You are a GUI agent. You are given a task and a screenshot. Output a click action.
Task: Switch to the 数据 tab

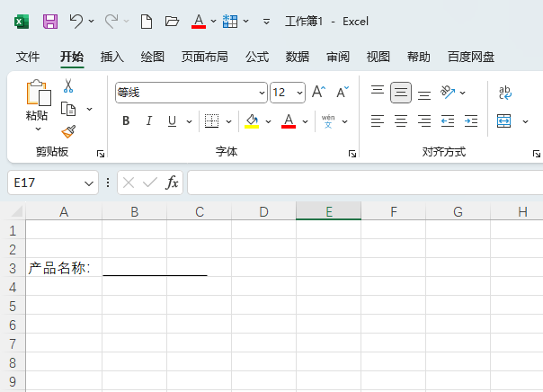[298, 57]
